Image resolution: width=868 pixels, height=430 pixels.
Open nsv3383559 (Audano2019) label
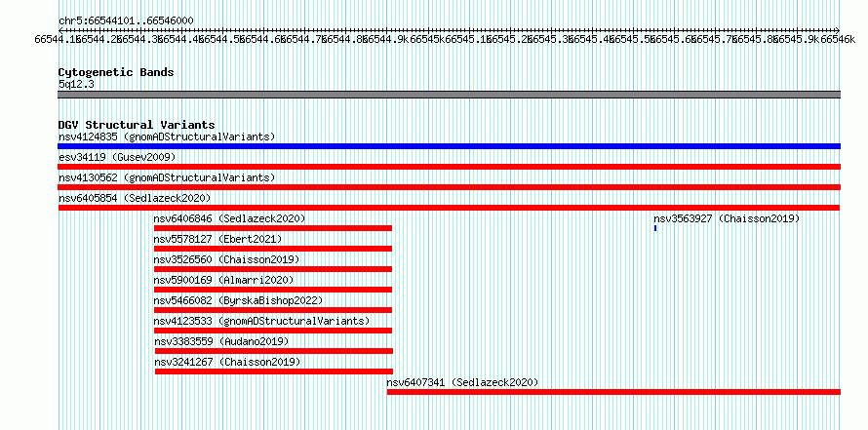[221, 341]
